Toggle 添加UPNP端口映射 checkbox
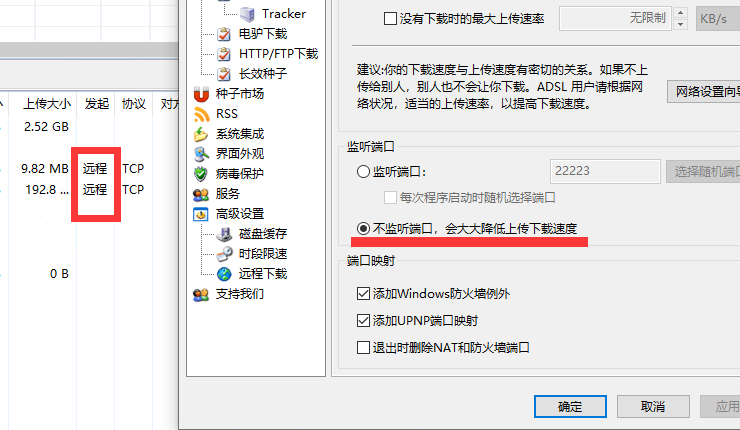This screenshot has height=430, width=740. 363,321
